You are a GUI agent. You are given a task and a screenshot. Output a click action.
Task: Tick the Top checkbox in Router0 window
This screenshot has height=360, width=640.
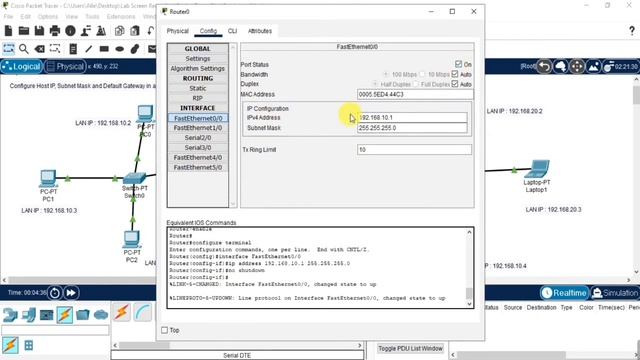point(164,330)
